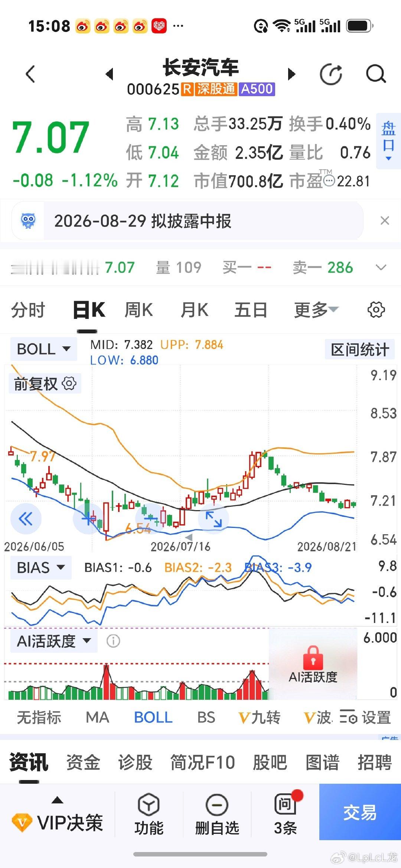Screen dimensions: 401x868
Task: Expand the 盘口 panel
Action: [x=388, y=141]
